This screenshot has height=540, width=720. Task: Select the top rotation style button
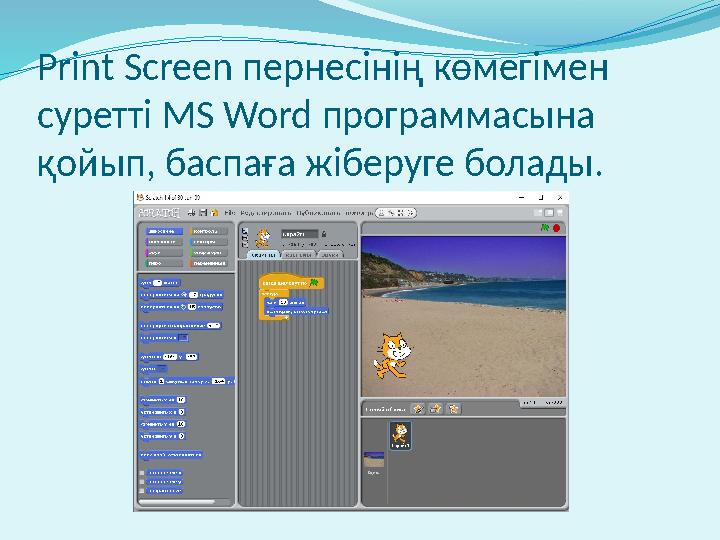pos(244,231)
